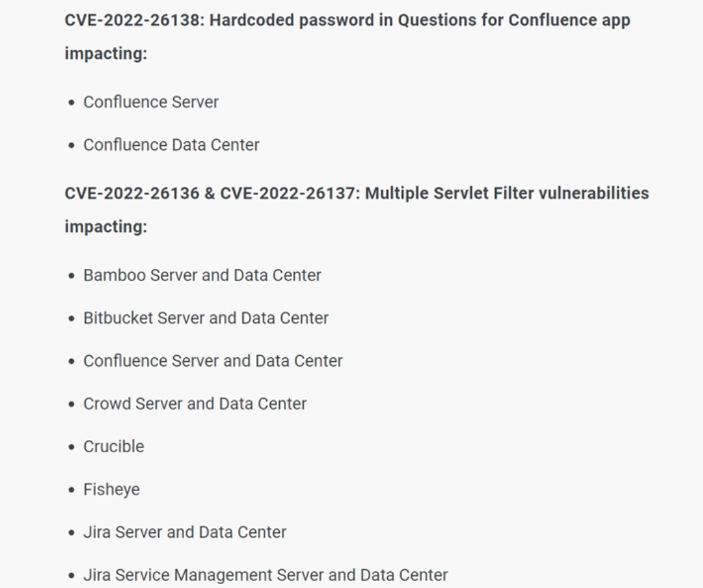This screenshot has height=588, width=703.
Task: Select "Bitbucket Server and Data Center" item
Action: pyautogui.click(x=206, y=318)
